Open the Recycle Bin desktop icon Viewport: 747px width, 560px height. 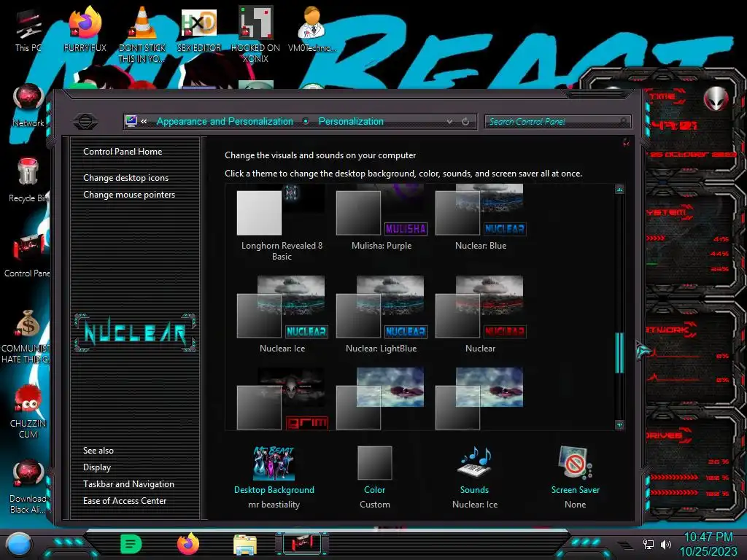(28, 180)
